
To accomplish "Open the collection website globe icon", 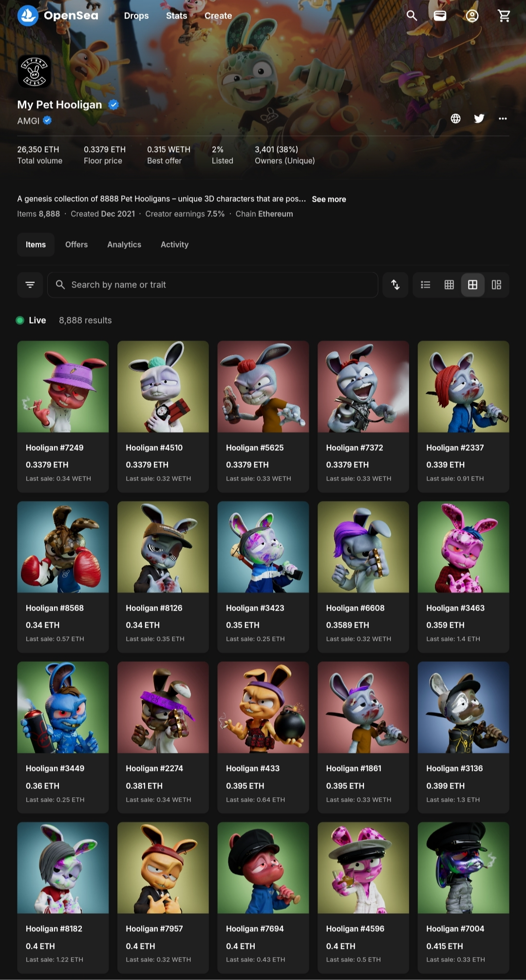I will point(455,118).
